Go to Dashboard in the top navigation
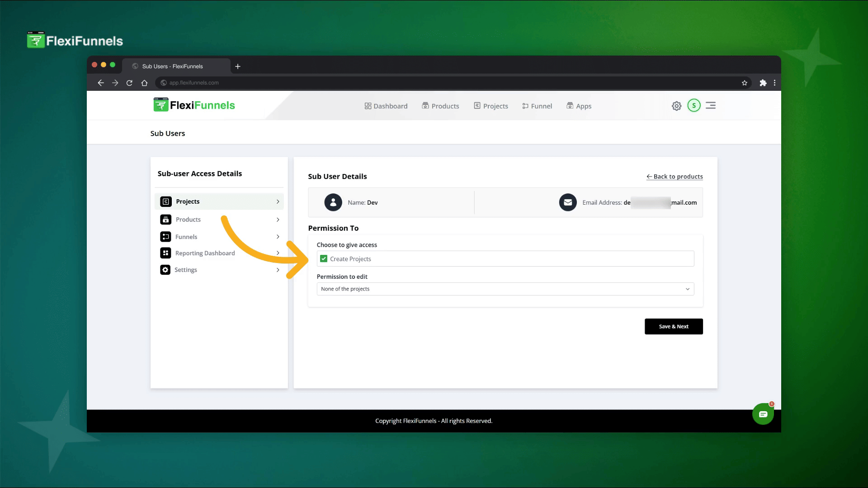The image size is (868, 488). (x=386, y=106)
